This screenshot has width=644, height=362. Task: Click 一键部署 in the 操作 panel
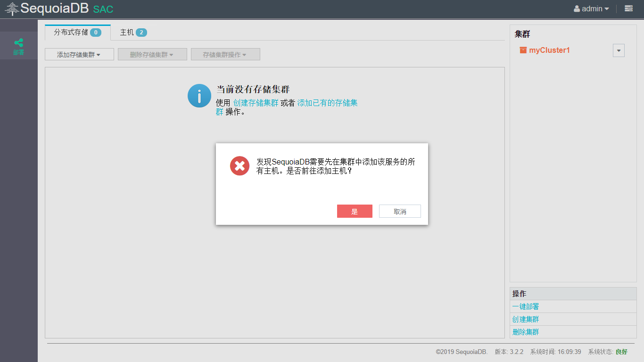pos(526,306)
